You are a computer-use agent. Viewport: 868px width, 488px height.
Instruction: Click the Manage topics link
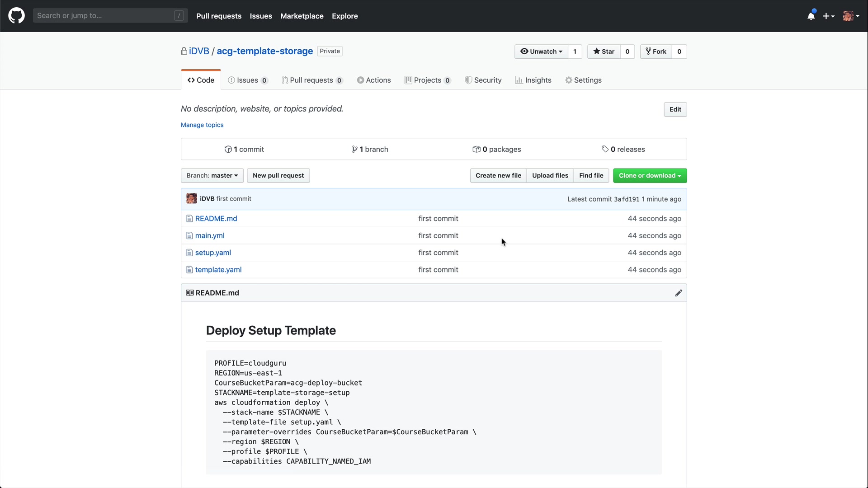tap(202, 125)
